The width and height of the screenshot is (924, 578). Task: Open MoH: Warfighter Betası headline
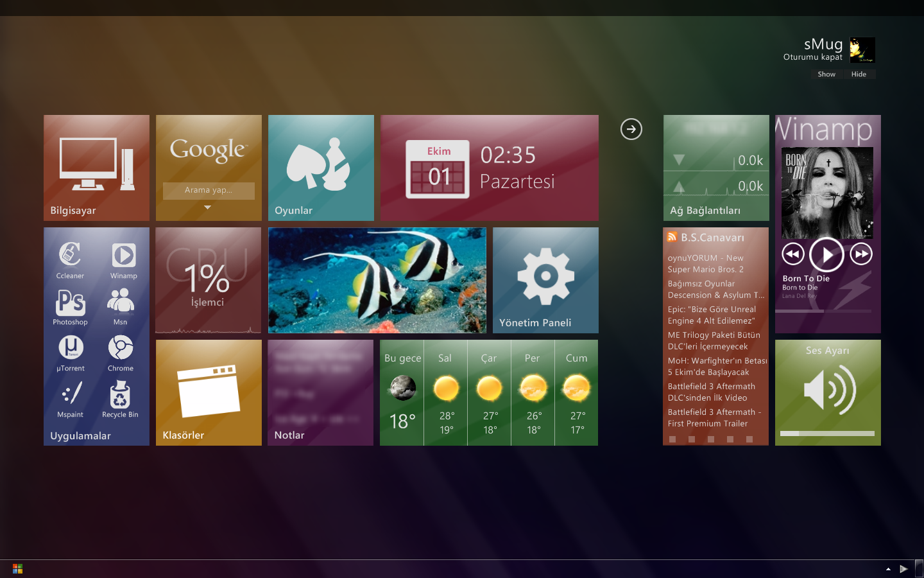point(717,367)
